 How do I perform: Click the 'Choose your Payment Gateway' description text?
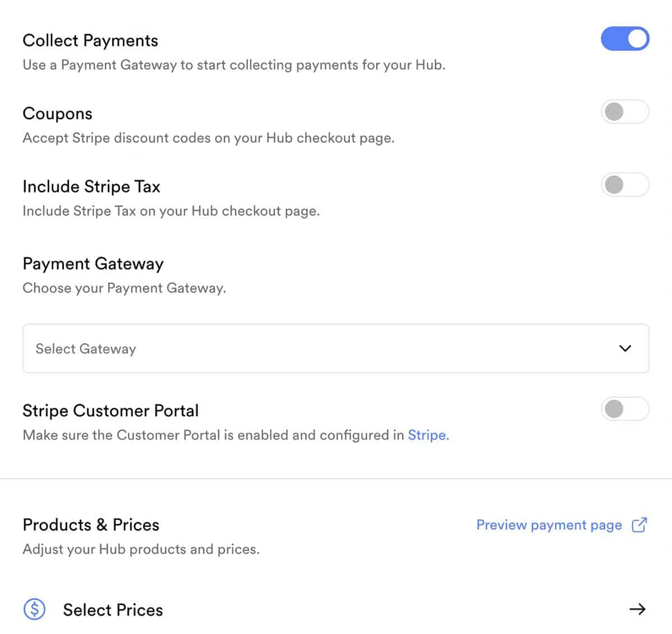click(124, 288)
